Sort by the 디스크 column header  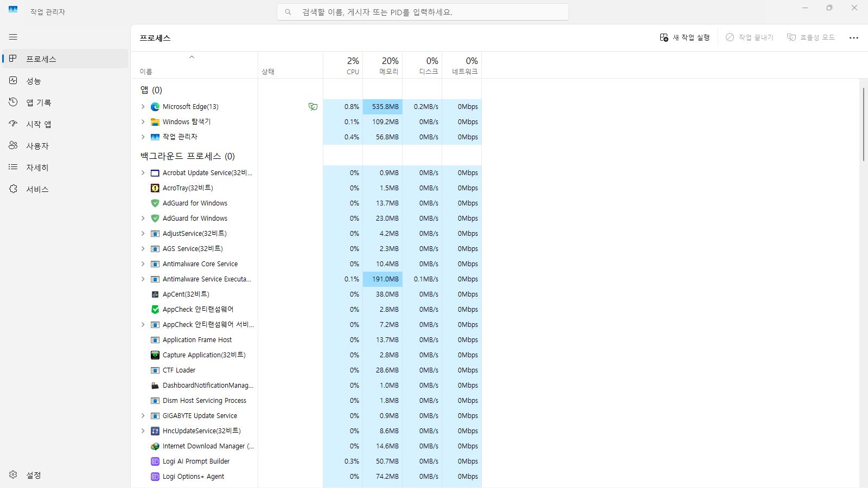click(x=422, y=65)
